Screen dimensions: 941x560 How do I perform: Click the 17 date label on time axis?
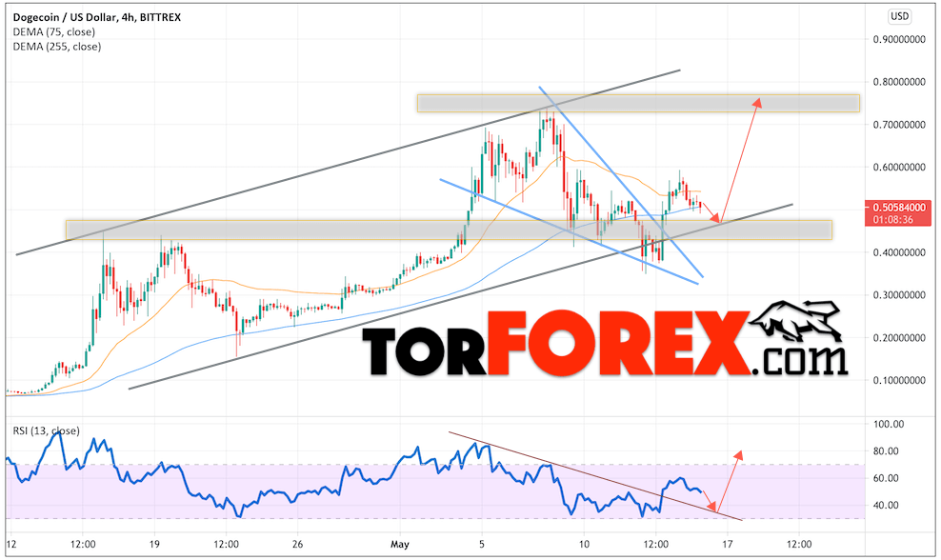pos(727,545)
